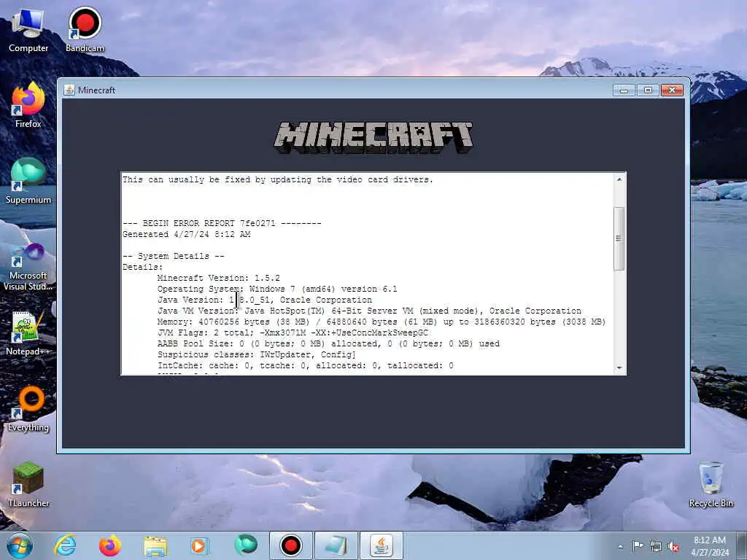Open Windows Media Player on taskbar
Image resolution: width=747 pixels, height=560 pixels.
tap(199, 545)
